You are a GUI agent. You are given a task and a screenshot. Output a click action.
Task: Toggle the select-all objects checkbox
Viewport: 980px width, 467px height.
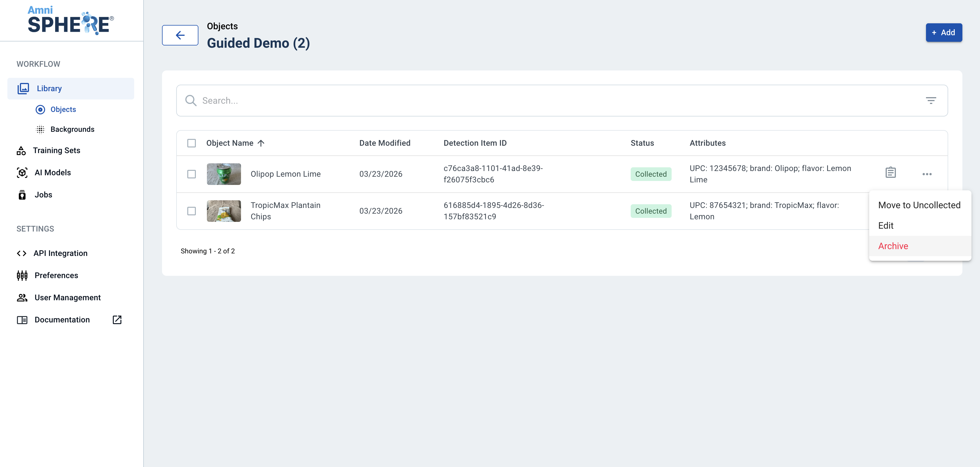(191, 143)
